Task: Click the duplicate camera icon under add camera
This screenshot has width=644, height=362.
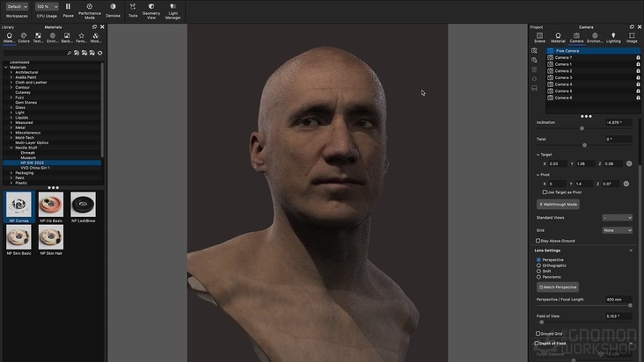Action: 534,61
